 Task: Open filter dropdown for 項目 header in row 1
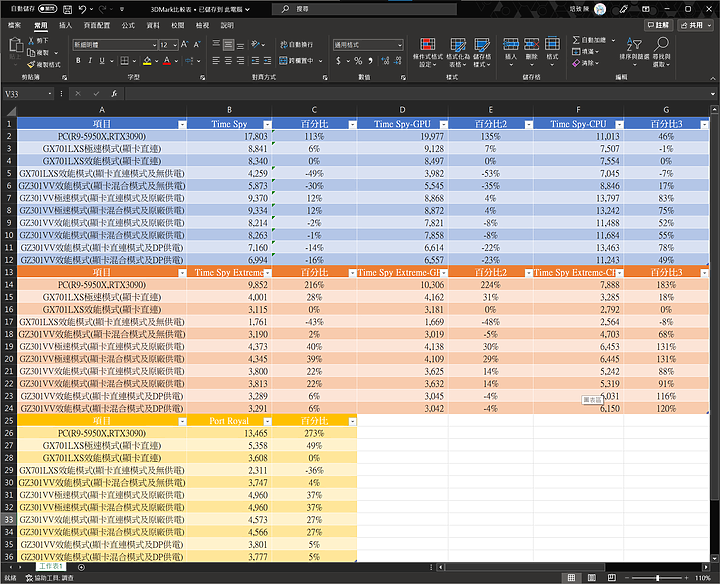coord(182,124)
